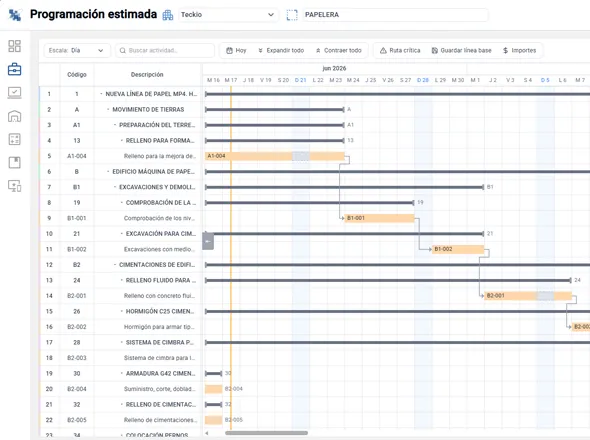The image size is (590, 440).
Task: Open the Escala: Día scale dropdown
Action: tap(77, 50)
